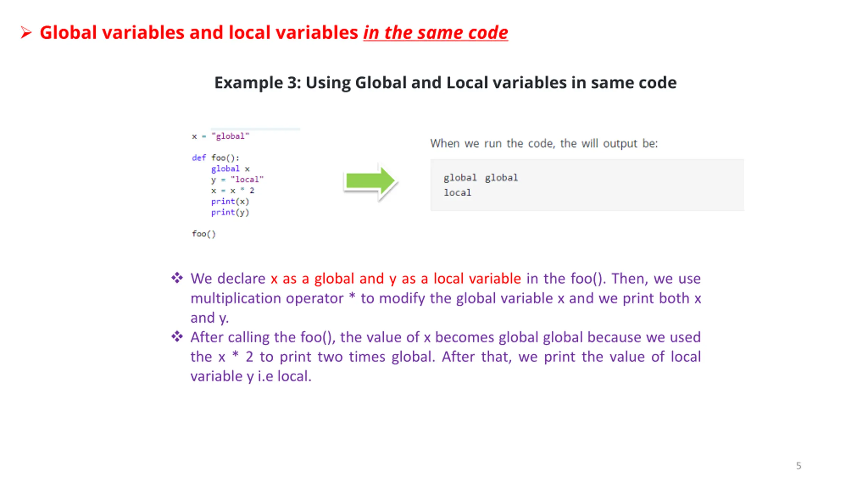Click the 'global global' output line
The image size is (868, 488).
[x=480, y=178]
